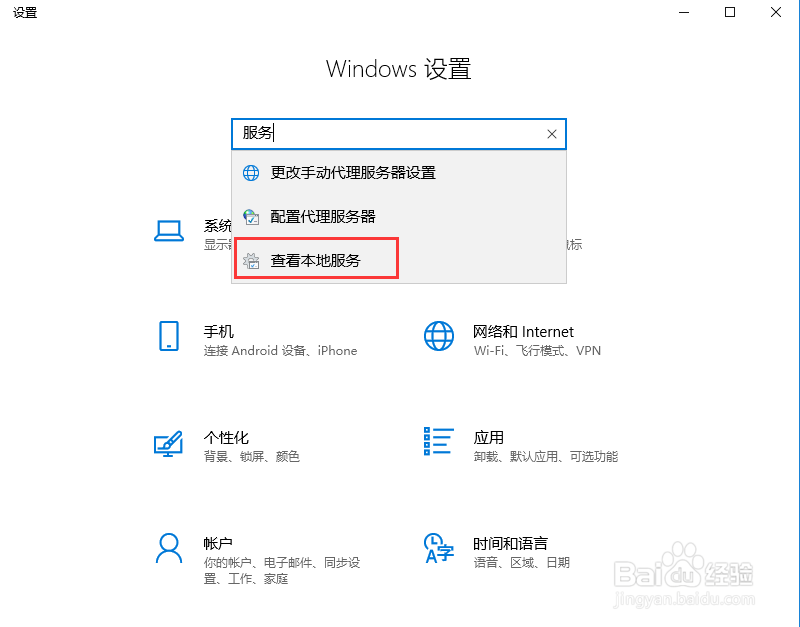Clear search text with the X button

pyautogui.click(x=552, y=134)
